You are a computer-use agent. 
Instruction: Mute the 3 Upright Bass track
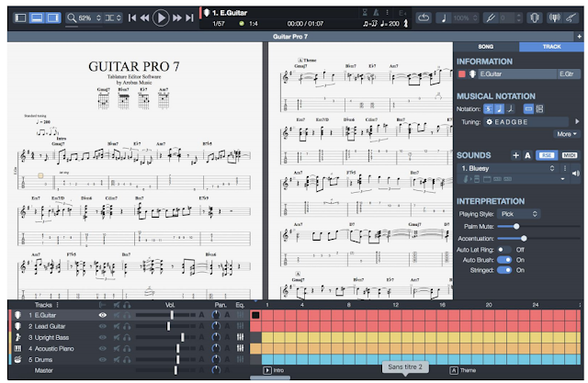(117, 337)
